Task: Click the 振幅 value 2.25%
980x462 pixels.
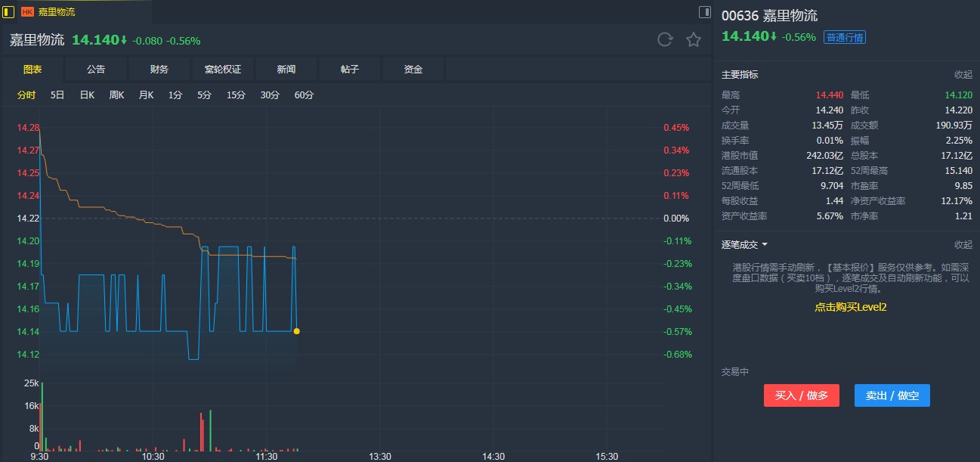Action: (x=960, y=141)
